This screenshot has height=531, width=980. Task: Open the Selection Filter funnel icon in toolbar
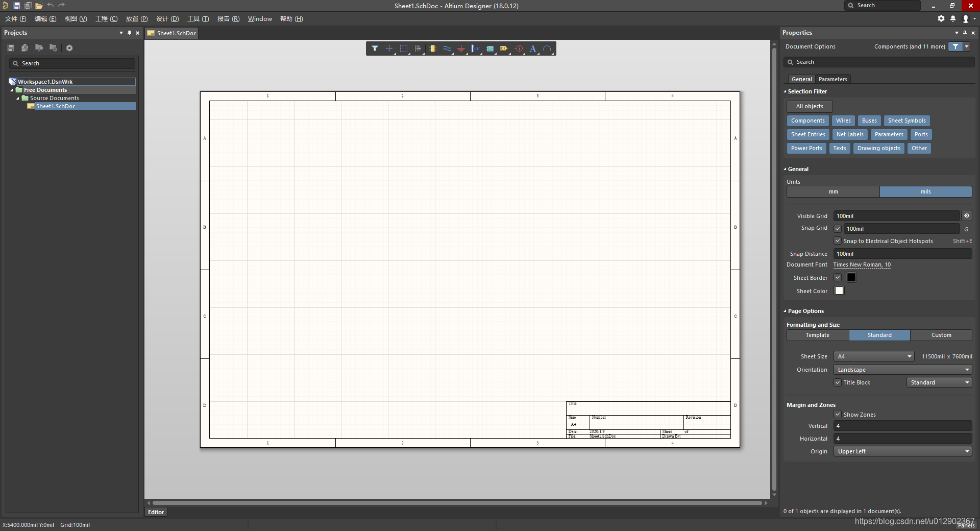pyautogui.click(x=375, y=49)
